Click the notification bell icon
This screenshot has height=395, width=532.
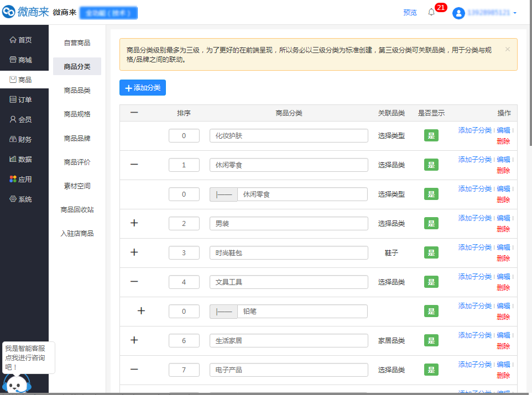tap(431, 12)
